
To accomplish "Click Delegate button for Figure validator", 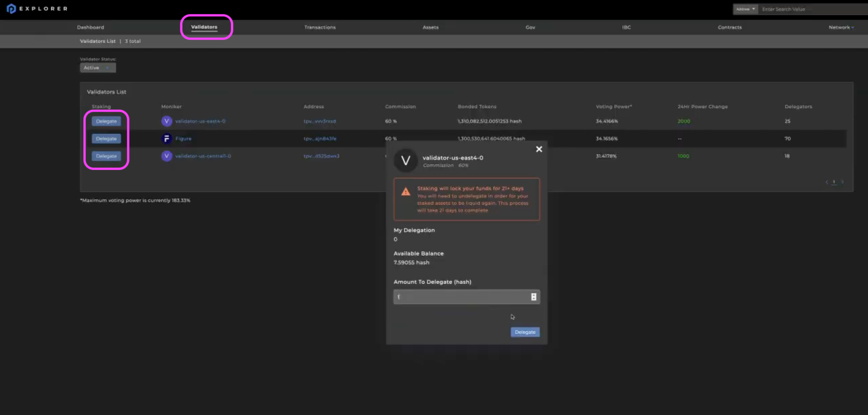I will click(x=106, y=139).
